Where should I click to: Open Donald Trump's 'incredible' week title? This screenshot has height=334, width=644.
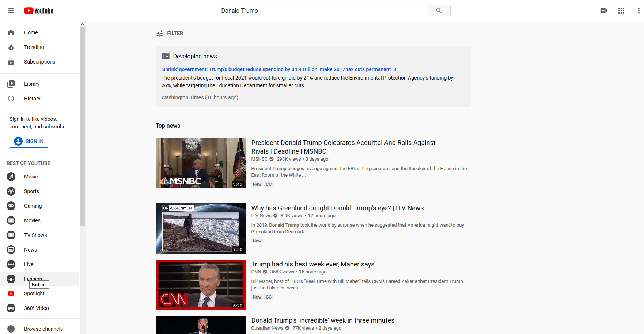(x=323, y=320)
